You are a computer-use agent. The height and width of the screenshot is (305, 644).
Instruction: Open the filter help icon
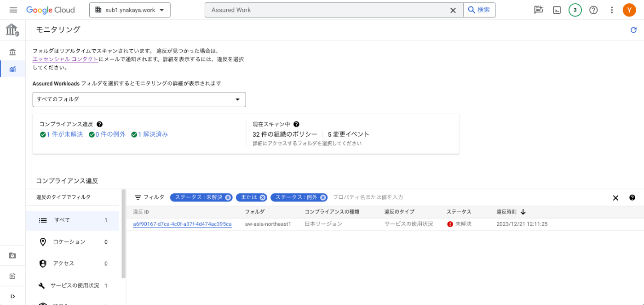tap(632, 198)
